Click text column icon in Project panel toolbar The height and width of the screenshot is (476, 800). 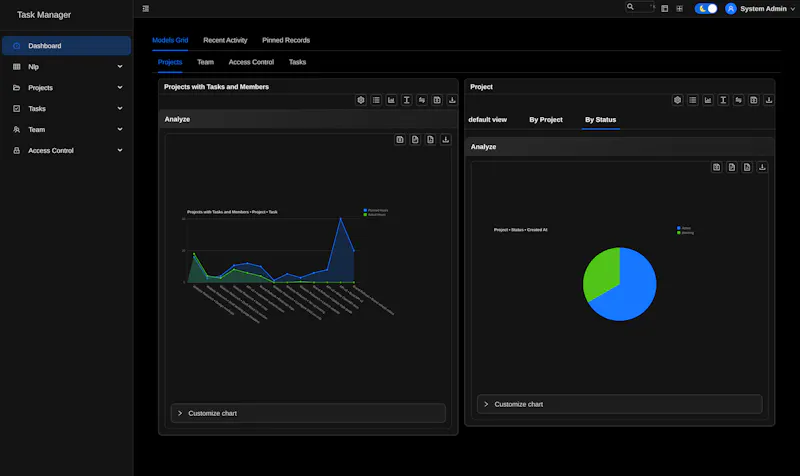pos(723,100)
